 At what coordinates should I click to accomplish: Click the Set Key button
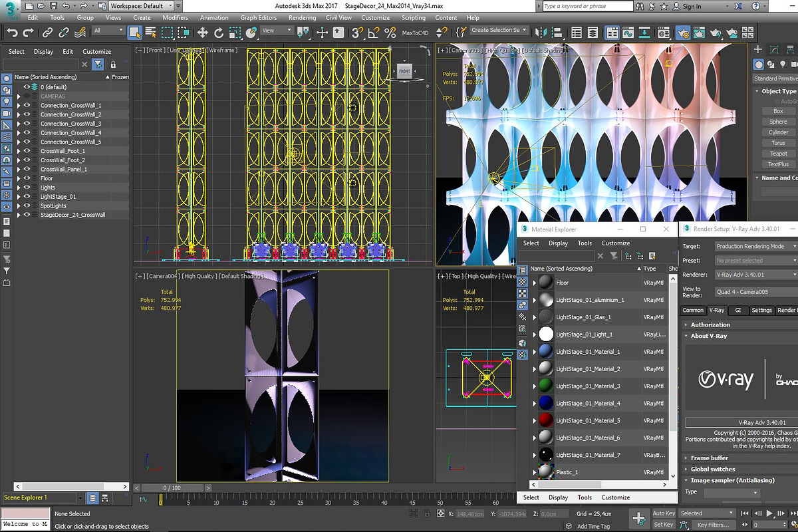pos(664,525)
